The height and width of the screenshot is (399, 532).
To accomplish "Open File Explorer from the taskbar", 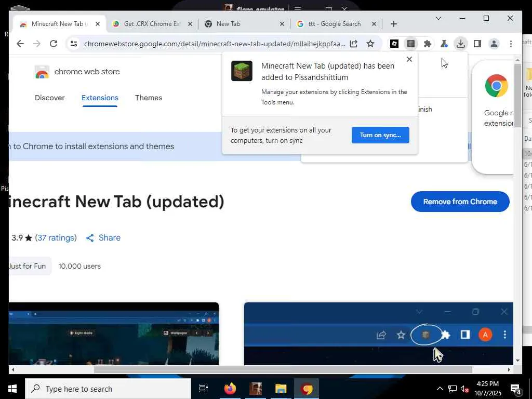I will [281, 389].
